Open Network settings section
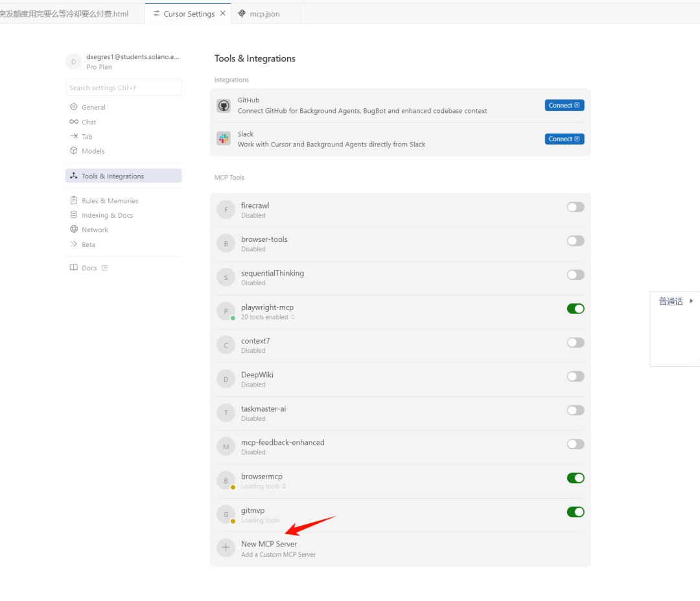This screenshot has width=700, height=601. point(124,230)
